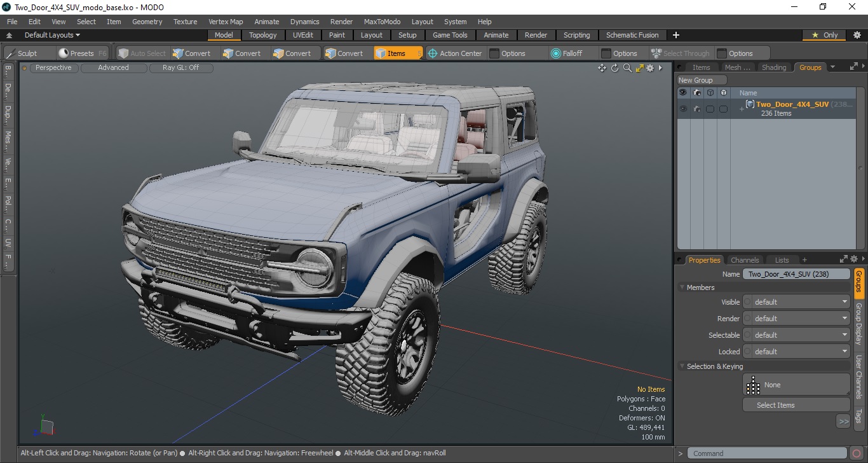Click the group cube icon beside Two_Door_4X4_SUV
Screen dimensions: 868x463
coord(750,104)
